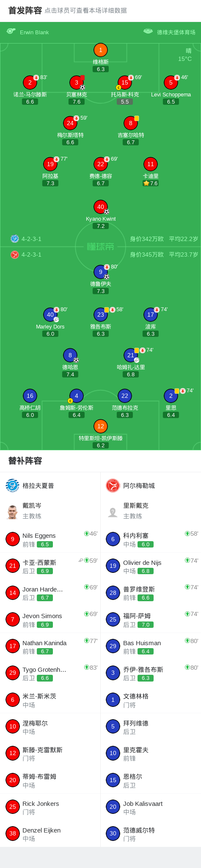
Task: Click the blue team 4-2-3-1 formation label
Action: coord(31,239)
